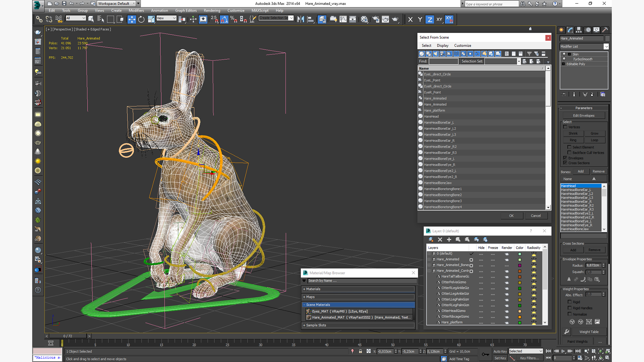Toggle the Hare_Animated layer current checkbox
This screenshot has width=644, height=362.
(x=471, y=260)
